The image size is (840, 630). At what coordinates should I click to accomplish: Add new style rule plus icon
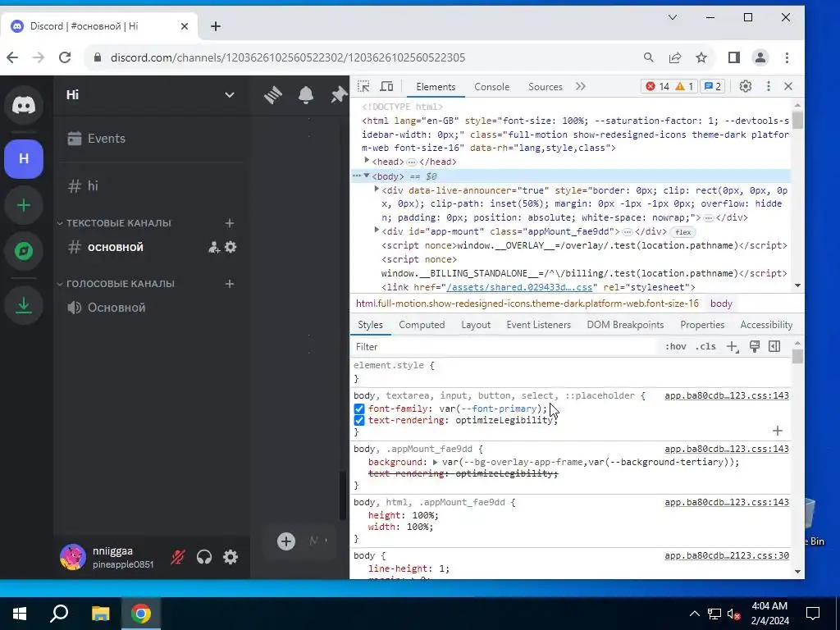tap(733, 347)
